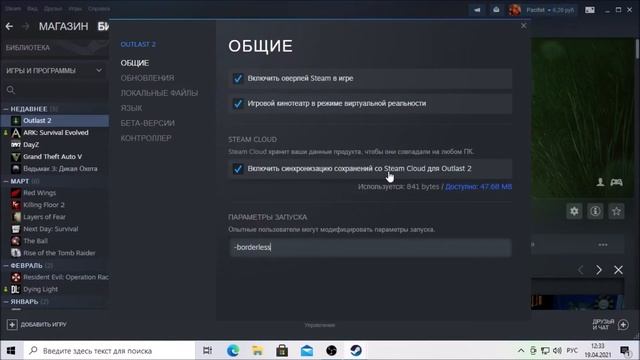Viewport: 640px width, 360px height.
Task: Click the favorite star icon
Action: (x=616, y=211)
